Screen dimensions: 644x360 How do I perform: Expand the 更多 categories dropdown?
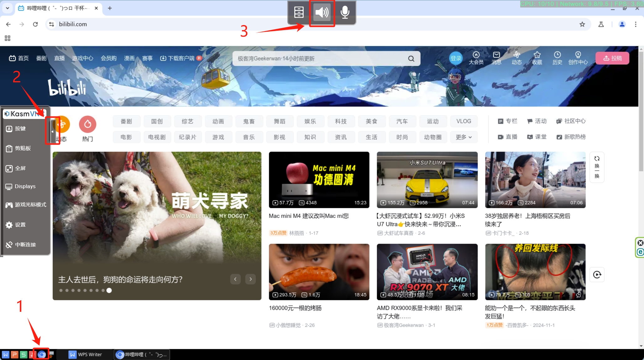pos(463,137)
